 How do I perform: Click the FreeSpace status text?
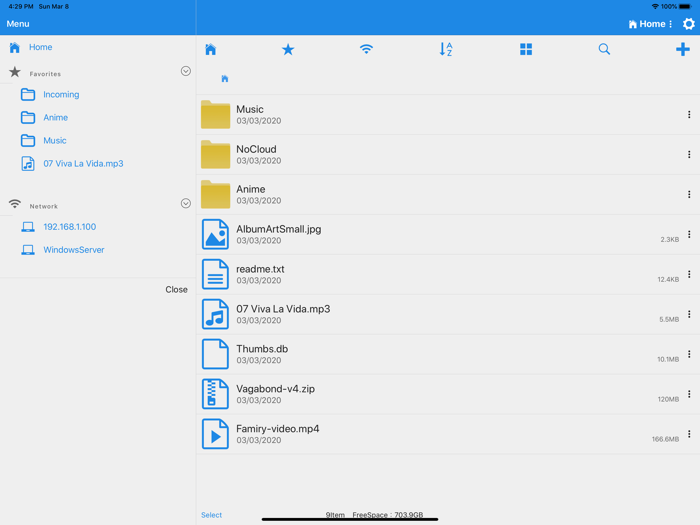(388, 515)
